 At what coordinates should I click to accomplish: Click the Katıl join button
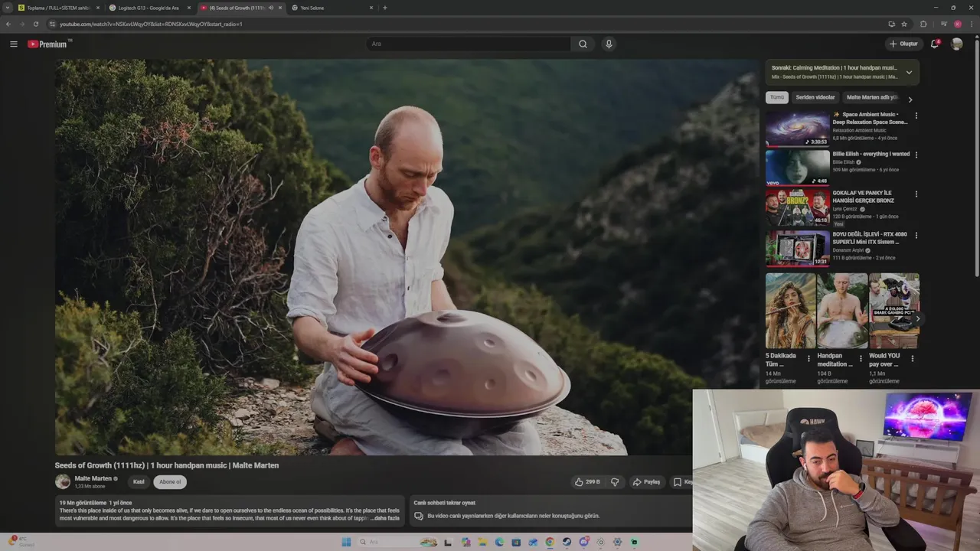(139, 482)
